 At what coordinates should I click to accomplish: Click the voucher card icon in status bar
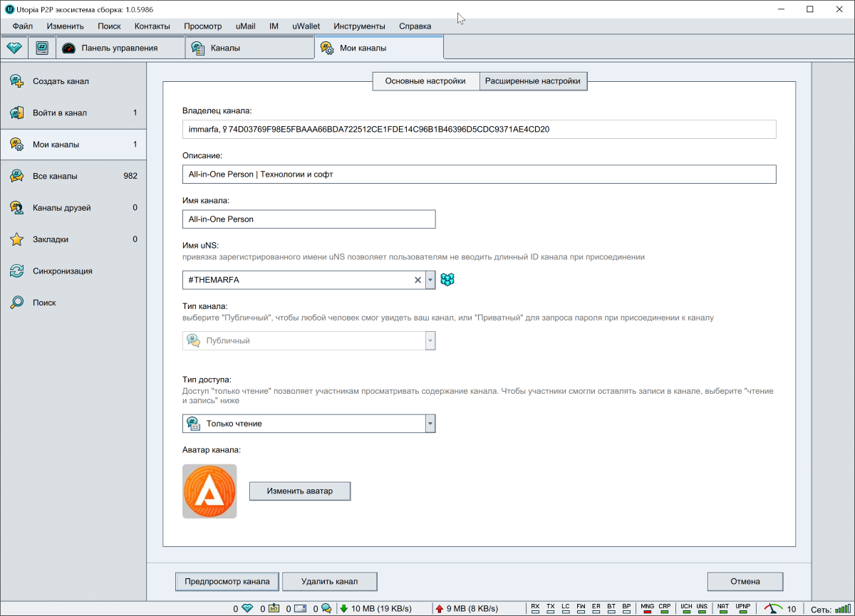[274, 609]
